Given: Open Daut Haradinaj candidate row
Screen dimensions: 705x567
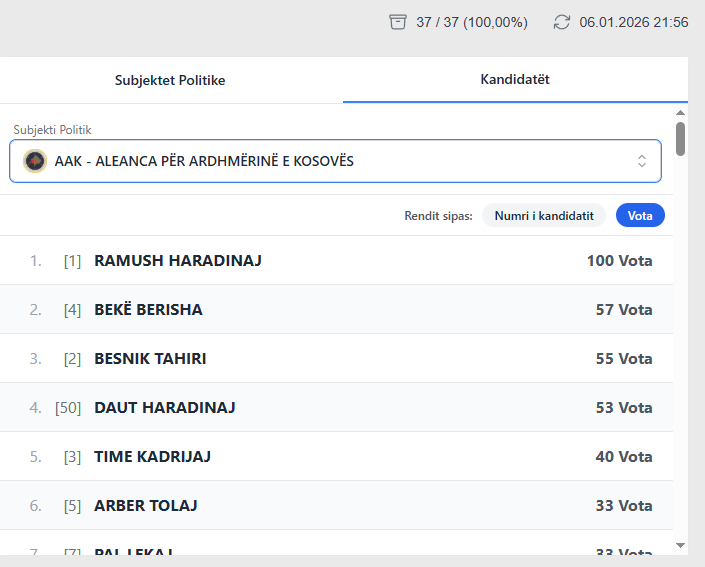Looking at the screenshot, I should click(x=165, y=408).
